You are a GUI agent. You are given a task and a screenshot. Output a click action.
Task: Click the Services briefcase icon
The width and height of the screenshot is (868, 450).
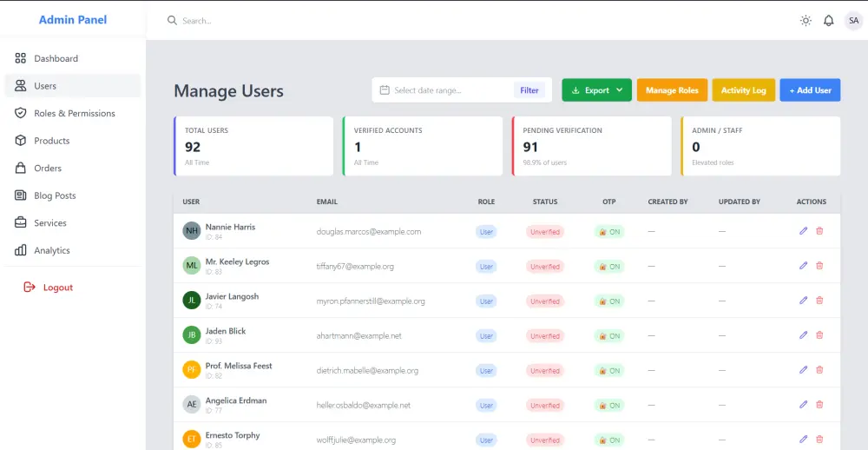(21, 222)
